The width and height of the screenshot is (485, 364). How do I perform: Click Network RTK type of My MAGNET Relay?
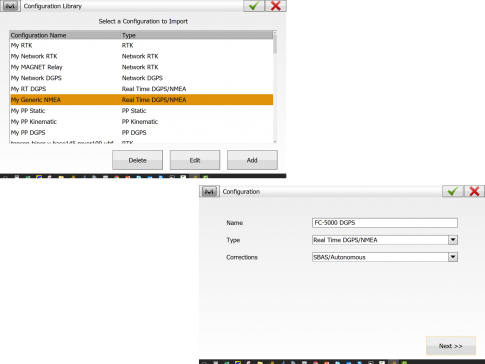pyautogui.click(x=140, y=67)
